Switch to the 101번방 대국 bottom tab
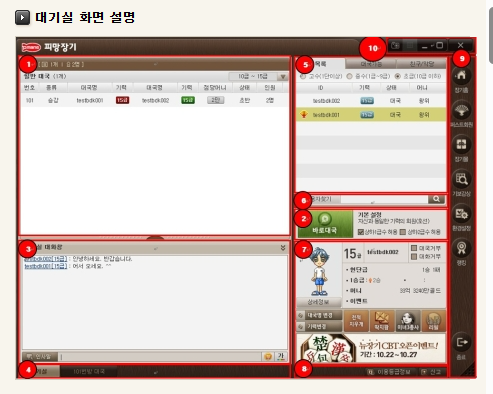The height and width of the screenshot is (394, 493). (x=89, y=371)
